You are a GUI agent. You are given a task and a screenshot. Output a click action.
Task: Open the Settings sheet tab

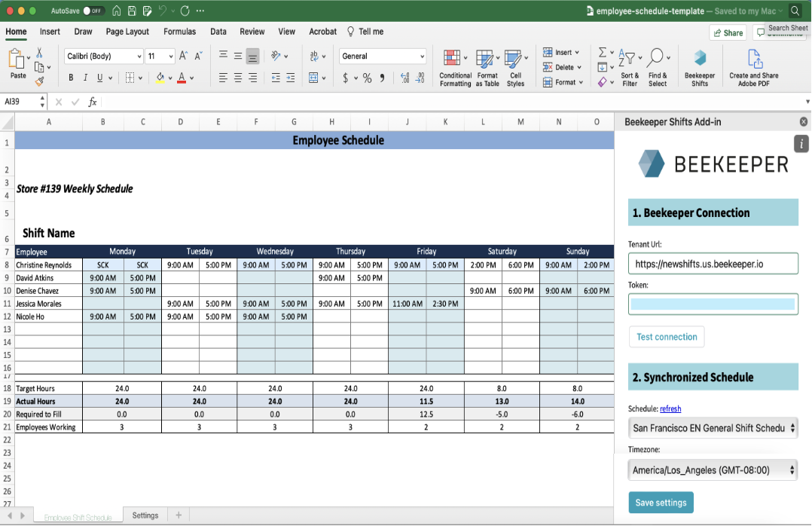pyautogui.click(x=145, y=515)
